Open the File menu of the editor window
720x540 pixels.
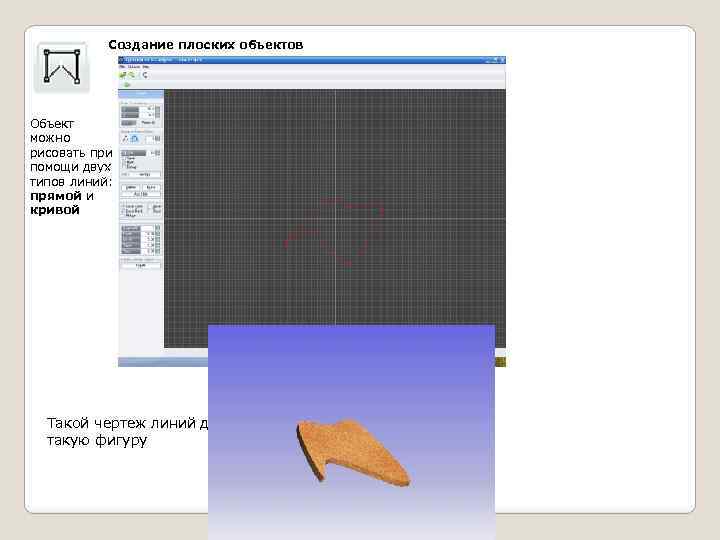(x=122, y=67)
